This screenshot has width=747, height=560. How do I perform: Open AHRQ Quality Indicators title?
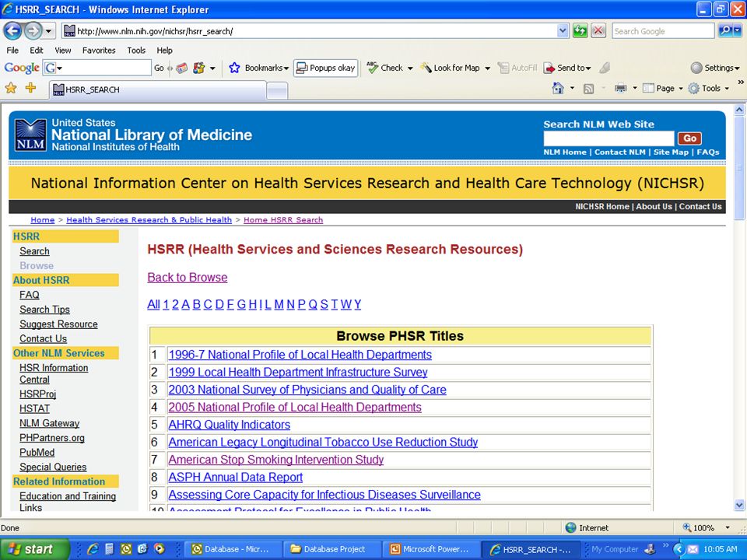(229, 425)
